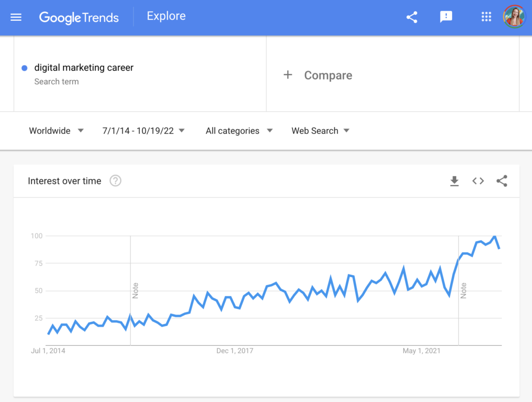The image size is (532, 402).
Task: Open the Google apps grid
Action: (x=486, y=17)
